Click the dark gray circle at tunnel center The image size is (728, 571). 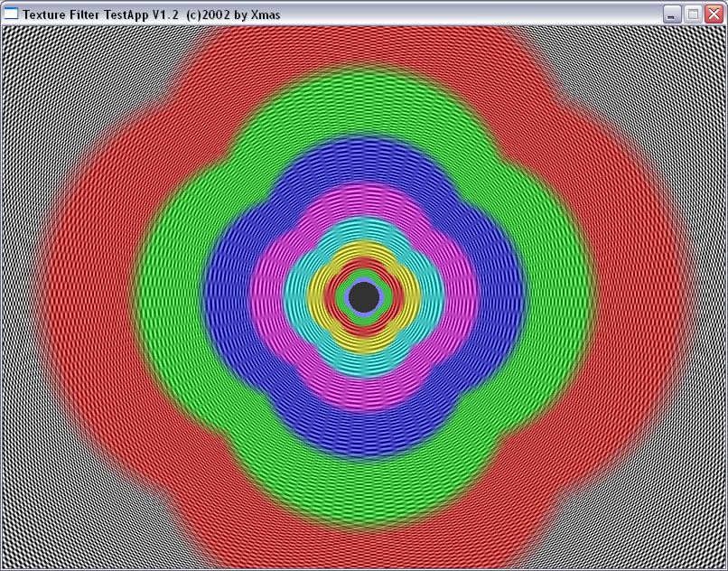tap(364, 297)
